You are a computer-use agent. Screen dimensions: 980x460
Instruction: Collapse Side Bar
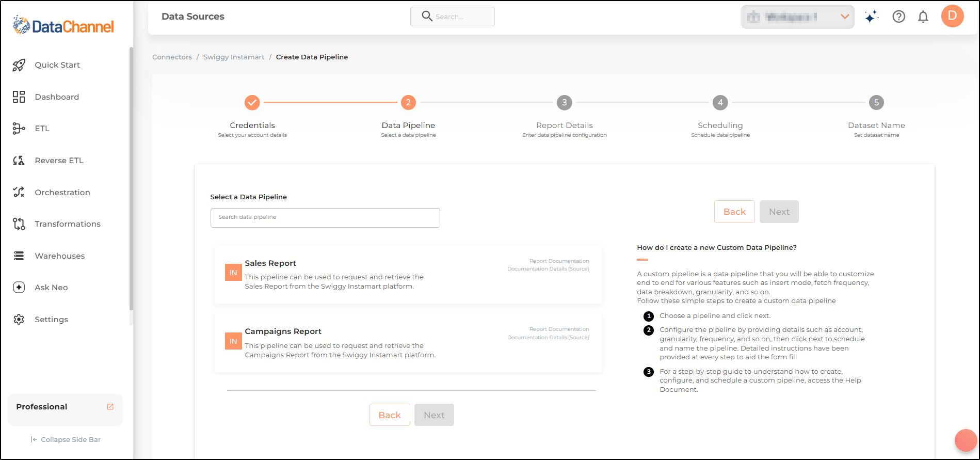(x=66, y=440)
